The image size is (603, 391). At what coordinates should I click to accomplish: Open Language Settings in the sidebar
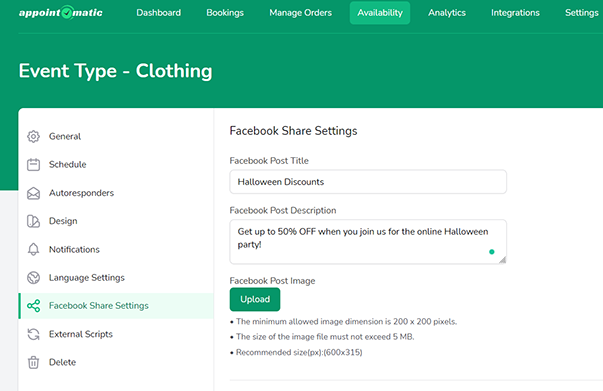[116, 278]
